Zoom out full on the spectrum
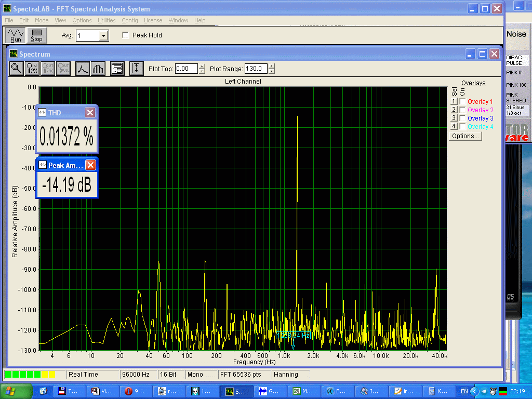The width and height of the screenshot is (532, 399). tap(63, 69)
